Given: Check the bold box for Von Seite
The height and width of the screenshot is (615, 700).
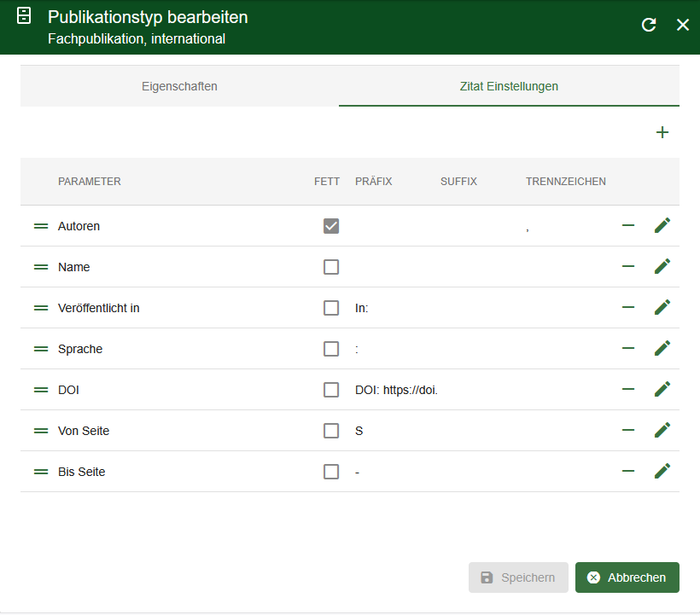Looking at the screenshot, I should 331,431.
